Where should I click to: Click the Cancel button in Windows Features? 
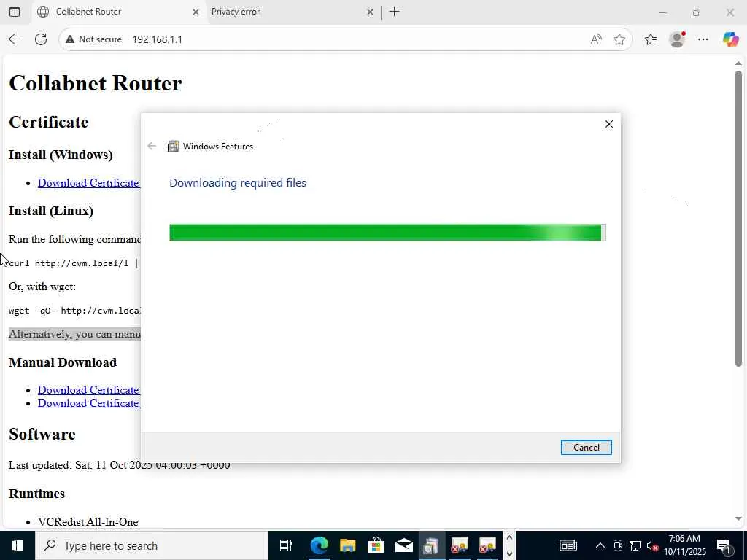click(586, 447)
